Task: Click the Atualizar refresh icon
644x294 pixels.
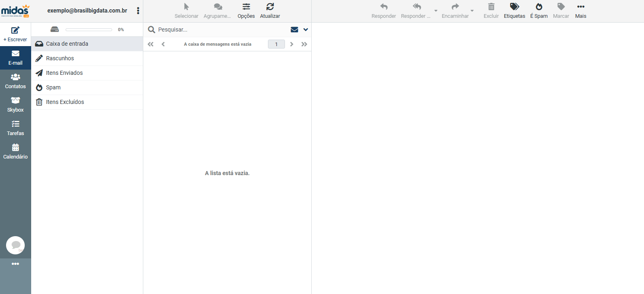Action: [x=270, y=7]
